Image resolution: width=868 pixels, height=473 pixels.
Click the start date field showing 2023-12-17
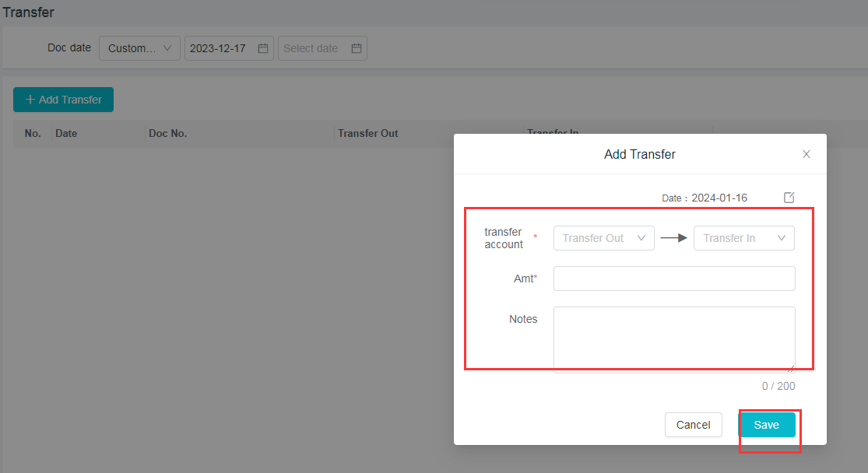(219, 48)
